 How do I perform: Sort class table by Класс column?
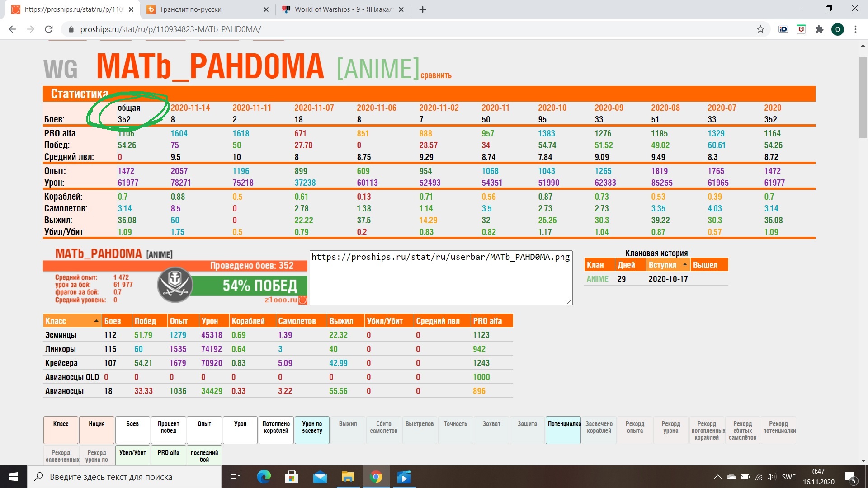[71, 321]
